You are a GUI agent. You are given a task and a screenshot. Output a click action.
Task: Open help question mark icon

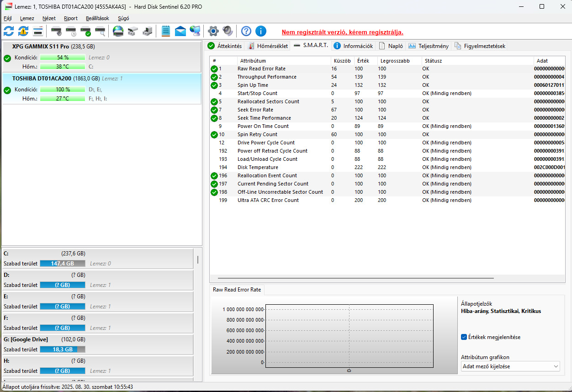(246, 31)
